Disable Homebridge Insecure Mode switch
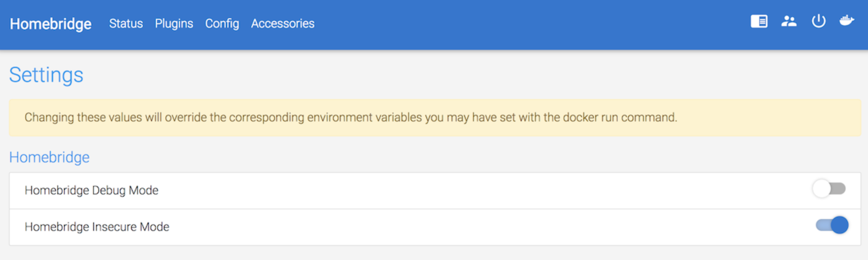 [832, 225]
